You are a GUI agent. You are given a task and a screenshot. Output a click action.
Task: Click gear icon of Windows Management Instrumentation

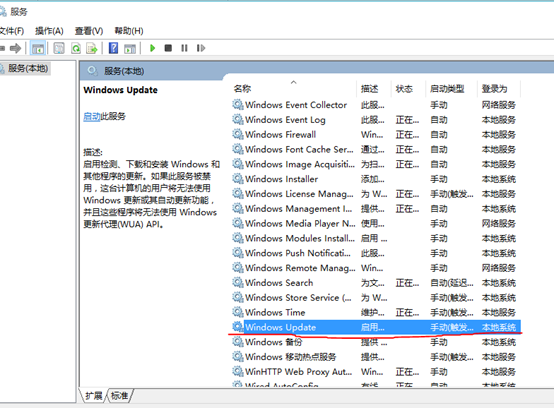point(238,208)
